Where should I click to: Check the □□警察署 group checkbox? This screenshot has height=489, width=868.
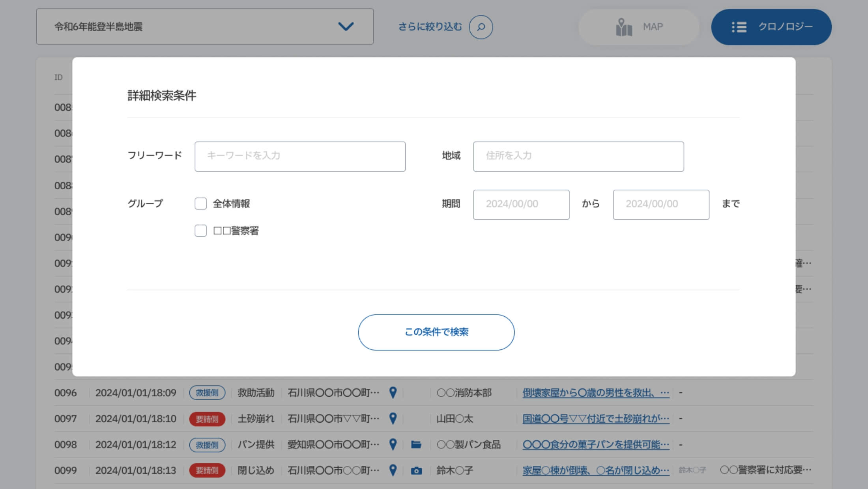pyautogui.click(x=200, y=231)
